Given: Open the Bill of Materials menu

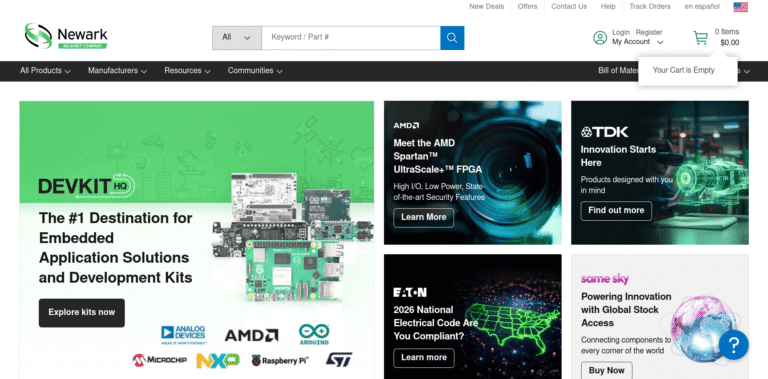Looking at the screenshot, I should [618, 71].
